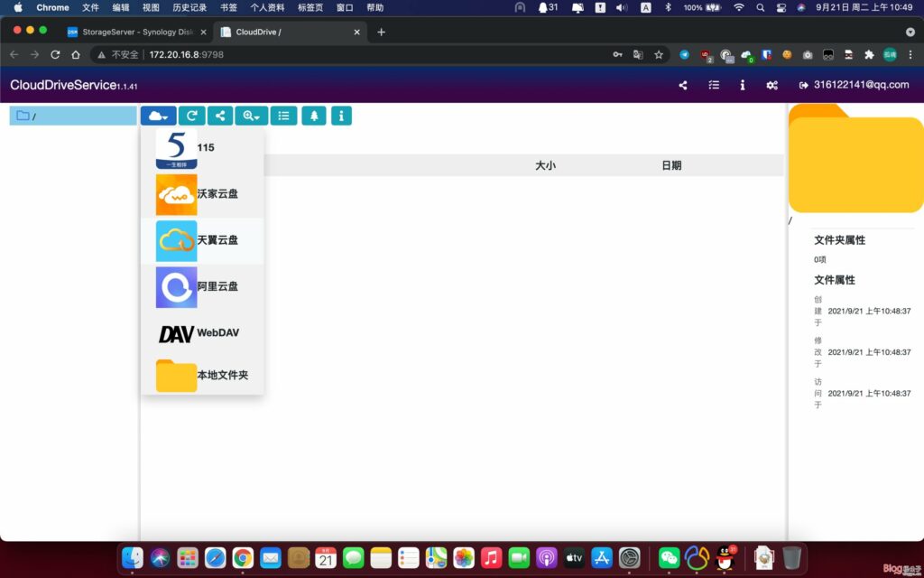
Task: Open Chrome three-dot menu
Action: click(x=910, y=55)
